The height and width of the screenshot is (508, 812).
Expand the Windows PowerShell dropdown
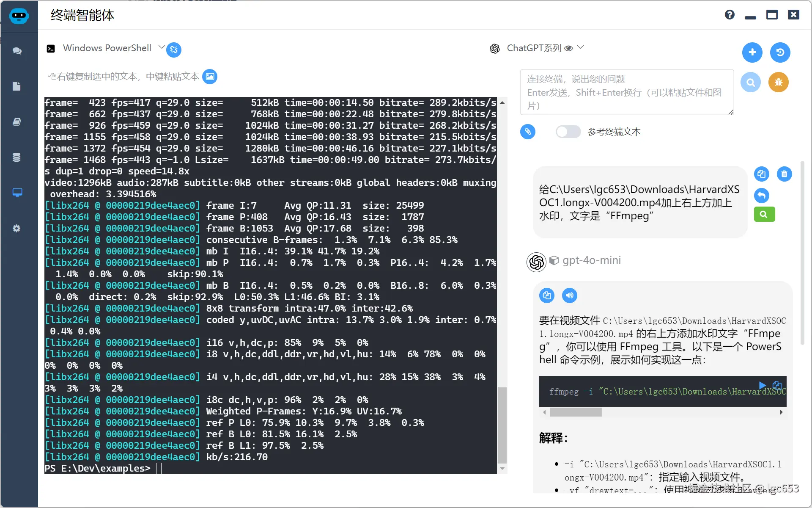point(161,47)
